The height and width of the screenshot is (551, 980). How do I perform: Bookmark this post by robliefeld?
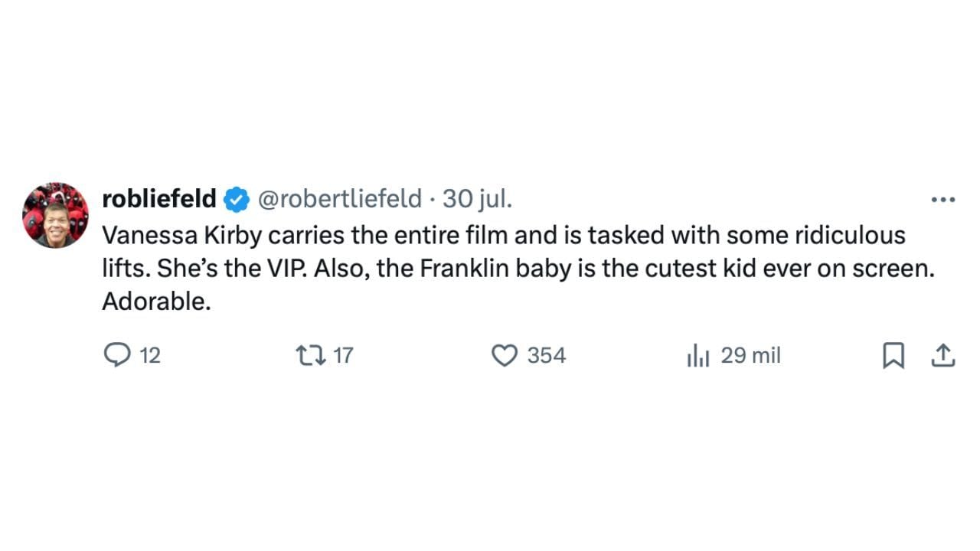coord(893,355)
